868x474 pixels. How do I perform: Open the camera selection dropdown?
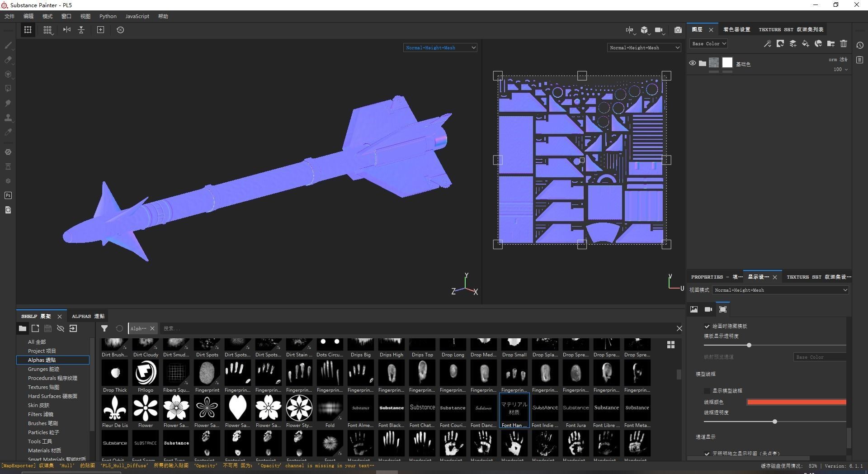click(x=660, y=30)
